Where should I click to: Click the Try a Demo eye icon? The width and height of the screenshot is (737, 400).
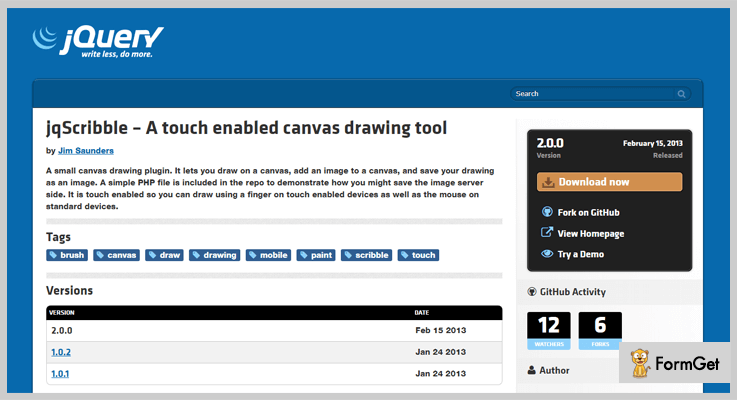pos(547,254)
